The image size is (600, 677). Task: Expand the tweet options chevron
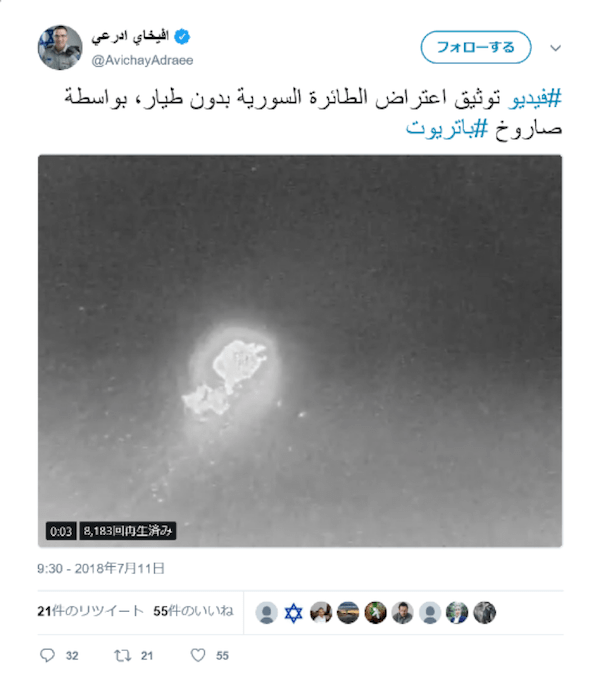[556, 48]
